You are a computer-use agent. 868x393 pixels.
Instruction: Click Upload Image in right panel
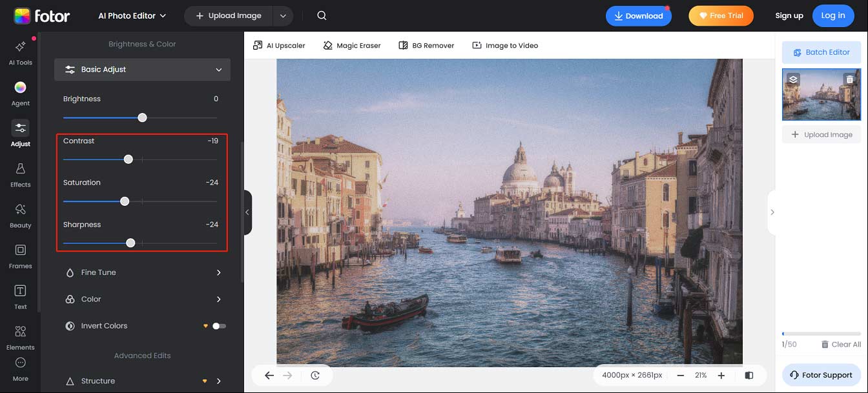point(821,134)
